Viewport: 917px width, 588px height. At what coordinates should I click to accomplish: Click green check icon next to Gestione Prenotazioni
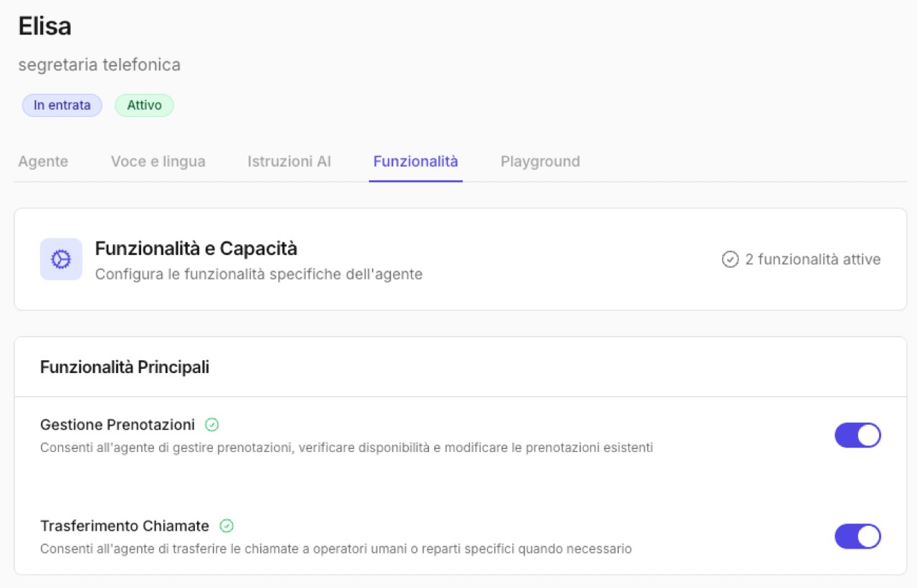pyautogui.click(x=211, y=425)
